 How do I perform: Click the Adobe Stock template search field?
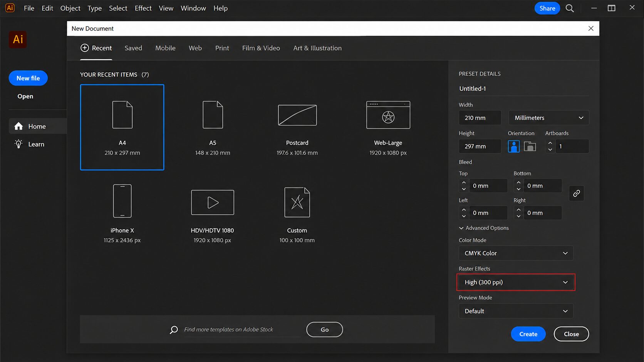[242, 330]
